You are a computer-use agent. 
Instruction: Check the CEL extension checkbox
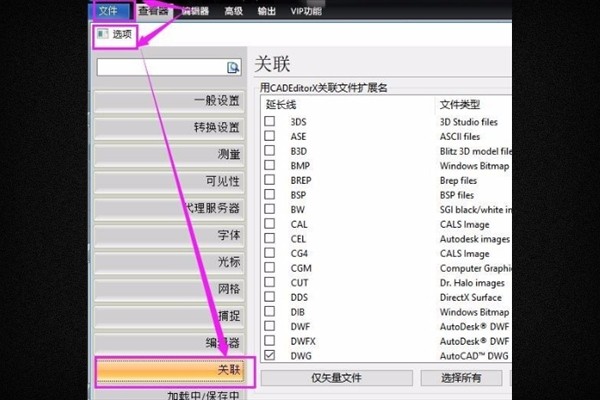click(x=269, y=238)
